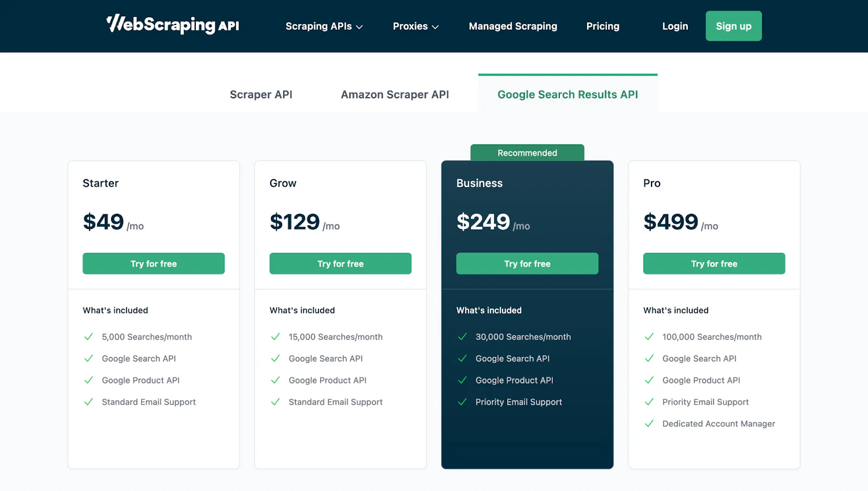Image resolution: width=868 pixels, height=491 pixels.
Task: Click the green Sign up button
Action: (x=733, y=26)
